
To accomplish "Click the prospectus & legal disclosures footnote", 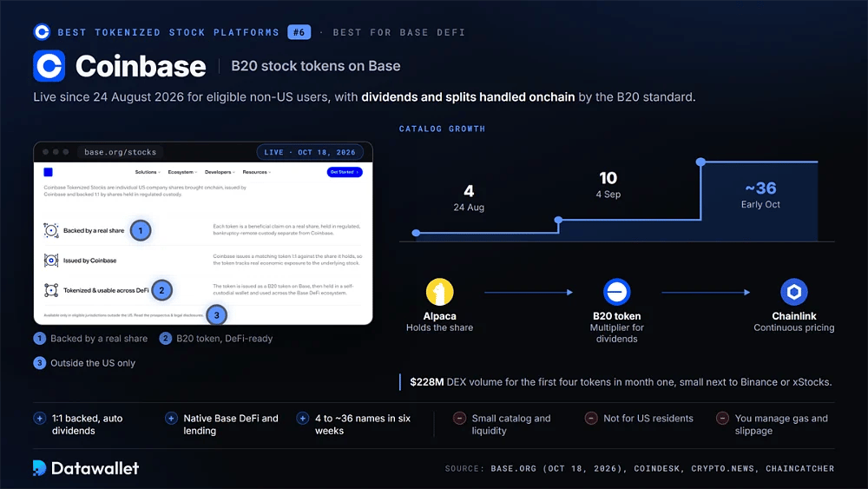I will [123, 315].
